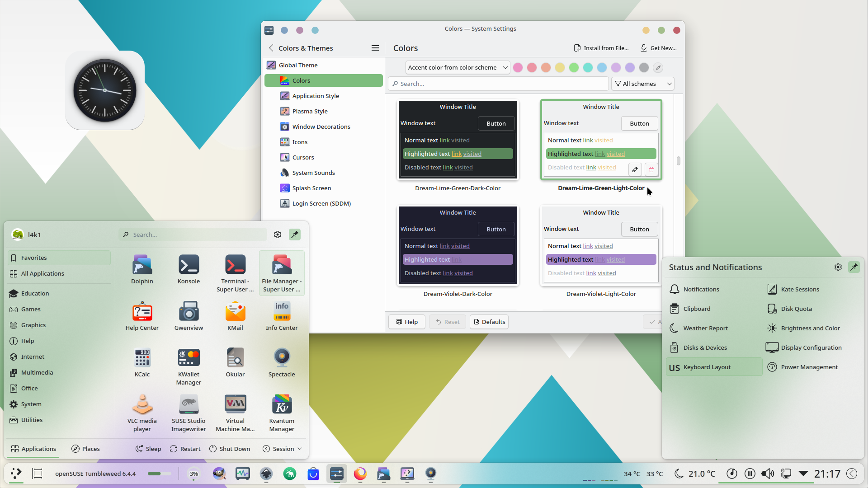Open Keyboard Layout in Status and Notifications
Screen dimensions: 868x488
[714, 367]
